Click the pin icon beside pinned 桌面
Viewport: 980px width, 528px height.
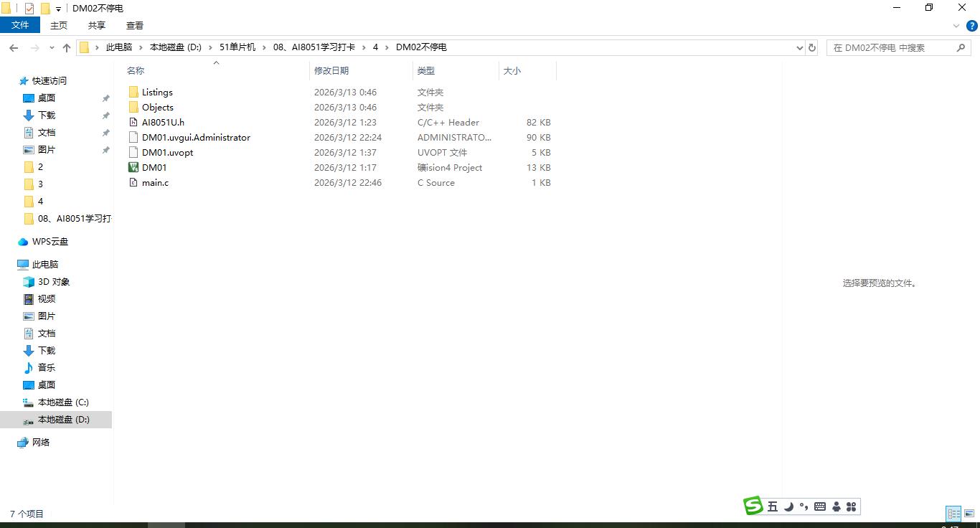(105, 98)
